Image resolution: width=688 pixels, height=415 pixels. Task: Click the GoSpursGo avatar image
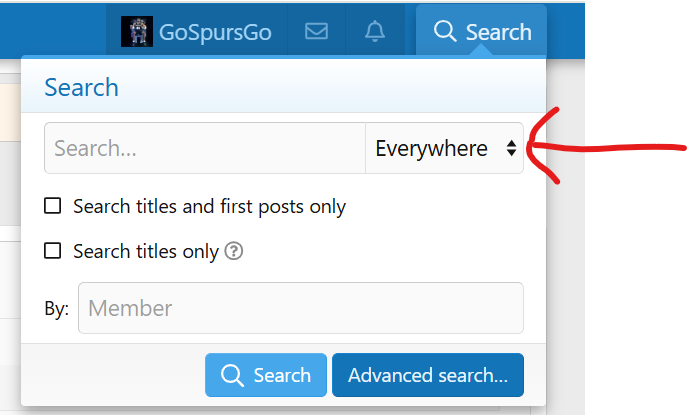click(137, 32)
